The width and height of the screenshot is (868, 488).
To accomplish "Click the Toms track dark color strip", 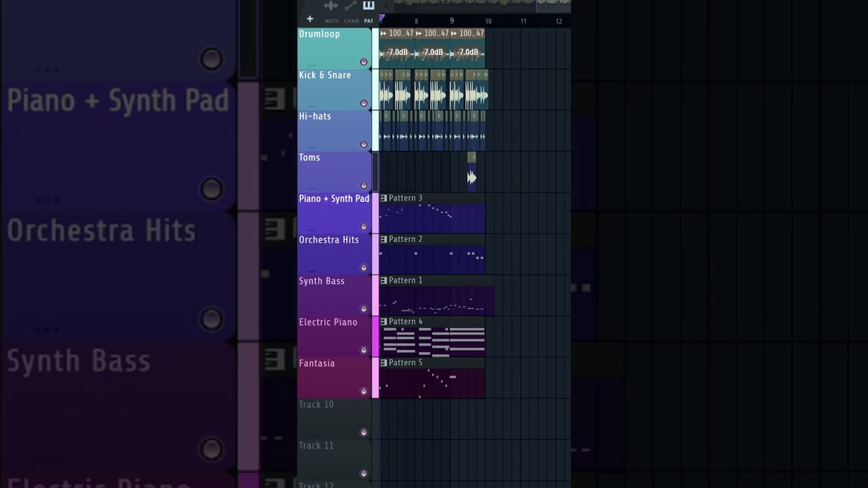I will pyautogui.click(x=376, y=171).
